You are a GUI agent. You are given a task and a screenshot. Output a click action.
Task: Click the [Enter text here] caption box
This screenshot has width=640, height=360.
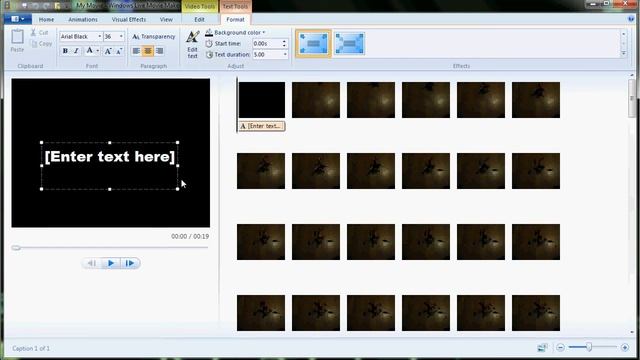109,166
